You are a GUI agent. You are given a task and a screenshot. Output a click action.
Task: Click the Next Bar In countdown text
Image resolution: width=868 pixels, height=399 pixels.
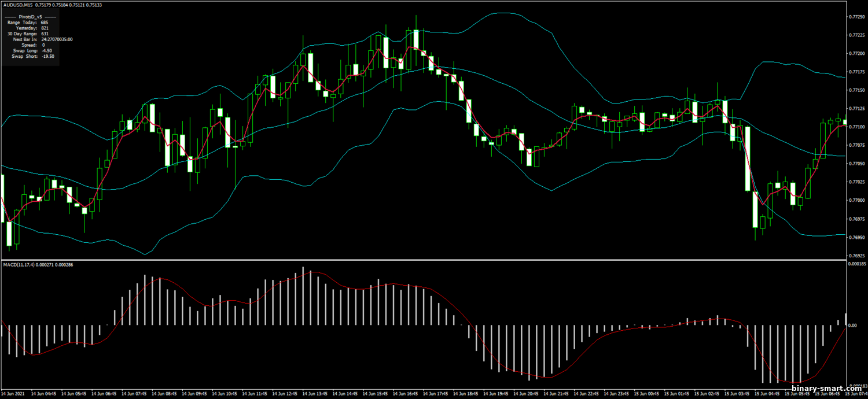click(x=57, y=39)
